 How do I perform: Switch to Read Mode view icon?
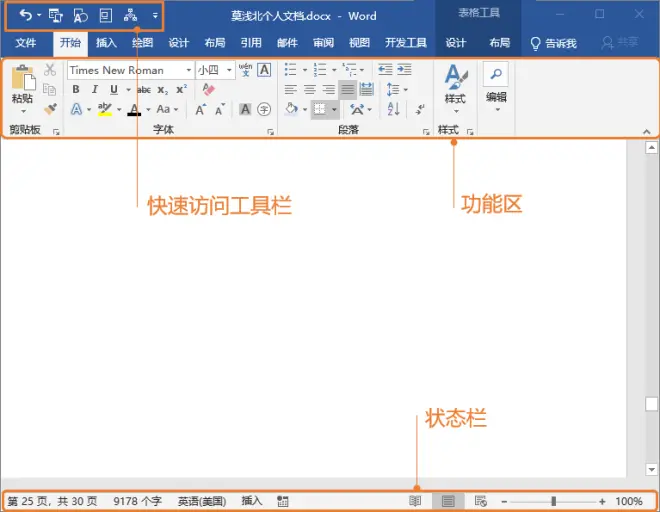click(x=415, y=501)
